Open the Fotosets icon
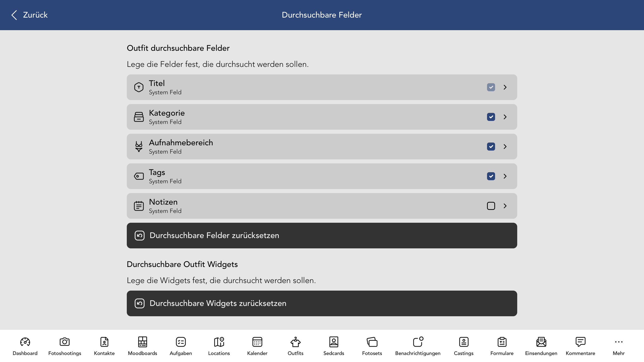This screenshot has width=644, height=362. tap(372, 342)
